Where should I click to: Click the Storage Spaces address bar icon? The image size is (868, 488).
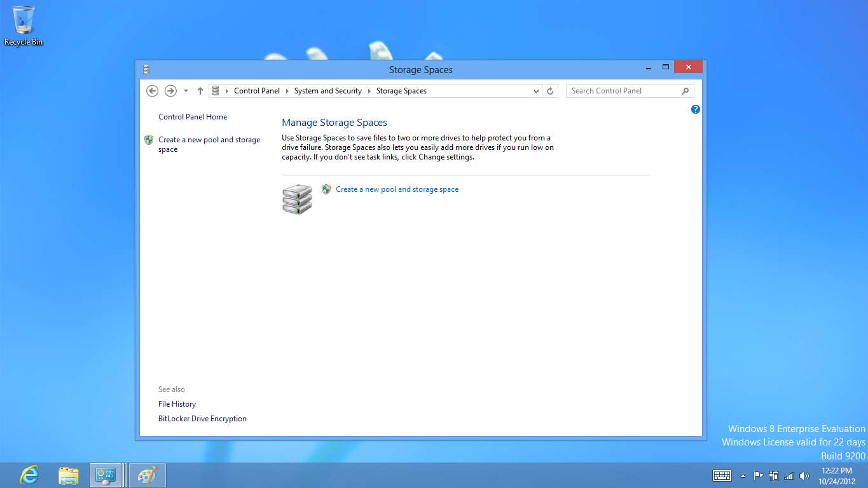(x=216, y=91)
